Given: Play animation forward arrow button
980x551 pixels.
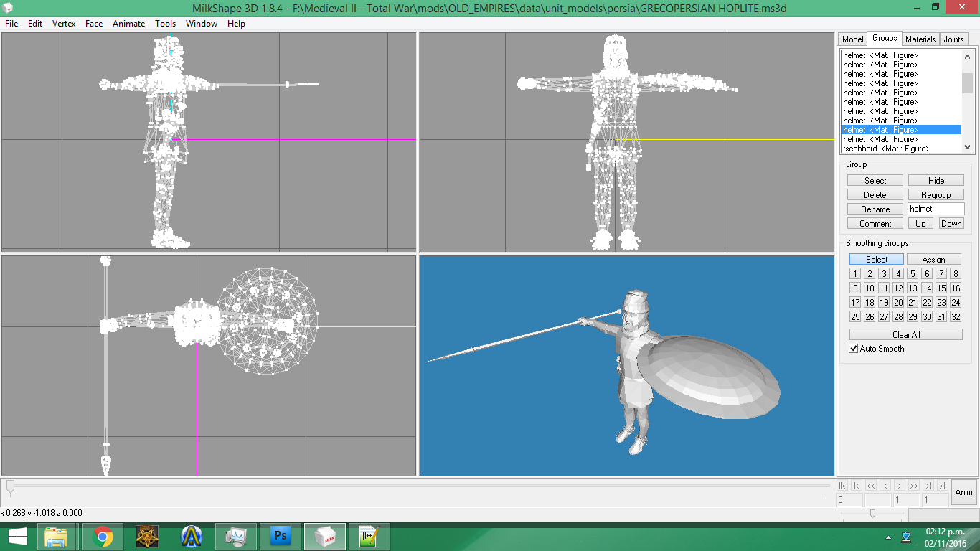Looking at the screenshot, I should click(x=900, y=485).
